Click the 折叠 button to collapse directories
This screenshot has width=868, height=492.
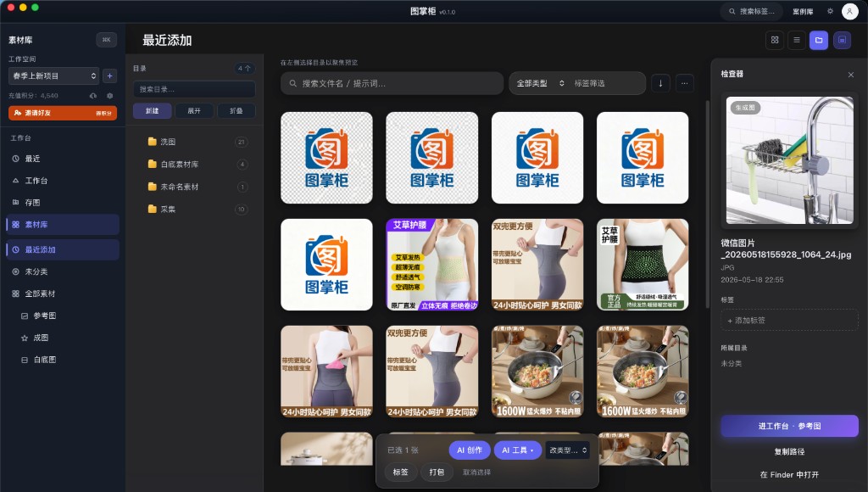pyautogui.click(x=236, y=111)
